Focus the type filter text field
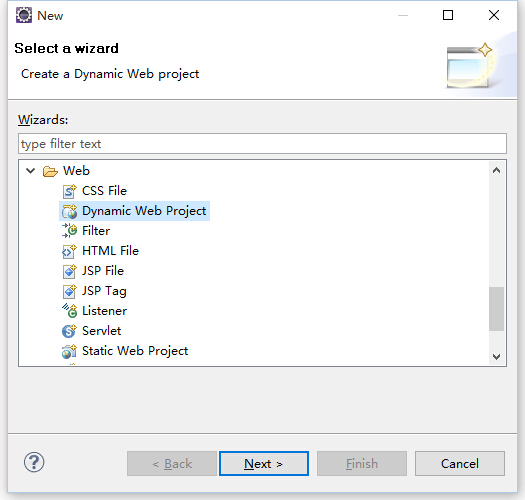The image size is (525, 500). pos(262,144)
